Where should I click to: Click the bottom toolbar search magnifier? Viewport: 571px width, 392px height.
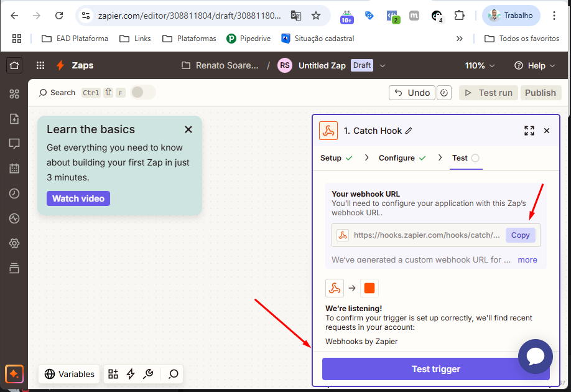174,374
